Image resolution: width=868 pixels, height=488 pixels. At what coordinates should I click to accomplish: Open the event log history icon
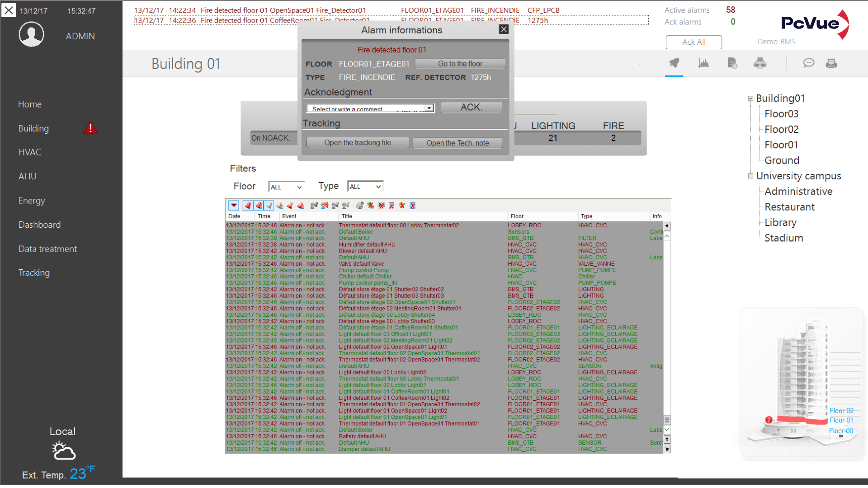click(x=732, y=63)
